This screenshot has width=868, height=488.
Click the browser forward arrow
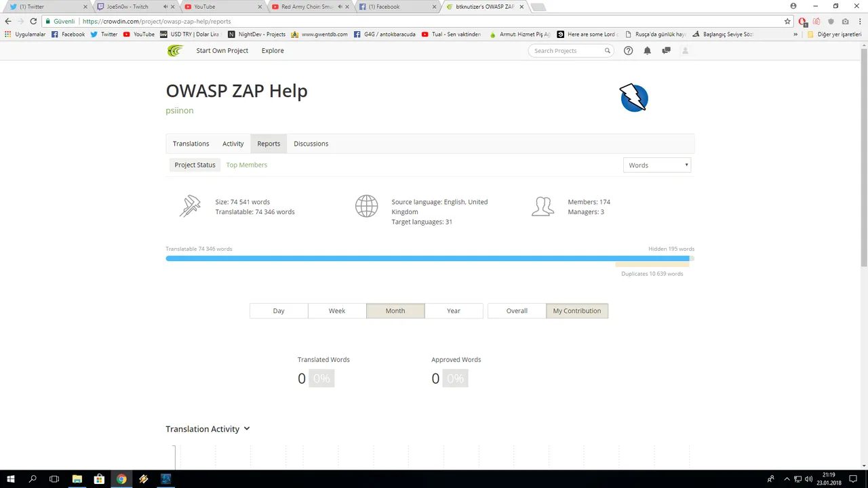[x=21, y=21]
